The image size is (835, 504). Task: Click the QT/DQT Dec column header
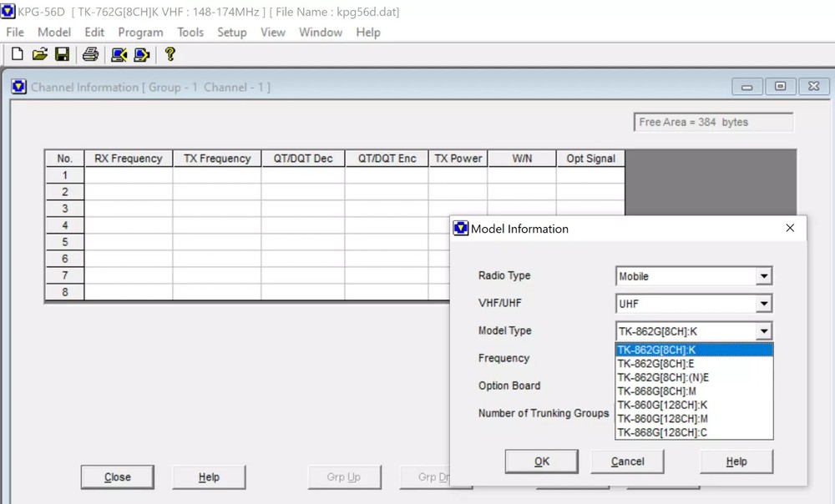pyautogui.click(x=303, y=159)
